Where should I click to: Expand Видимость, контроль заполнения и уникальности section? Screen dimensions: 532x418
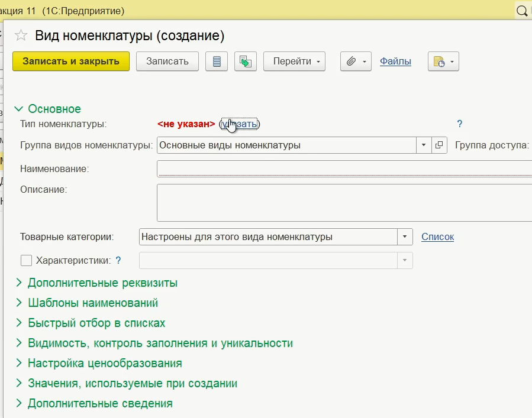(154, 343)
